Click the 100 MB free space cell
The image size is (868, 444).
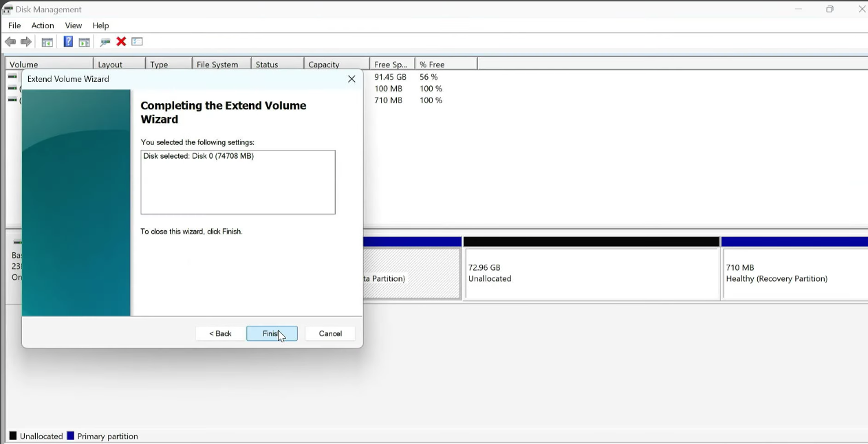tap(388, 89)
